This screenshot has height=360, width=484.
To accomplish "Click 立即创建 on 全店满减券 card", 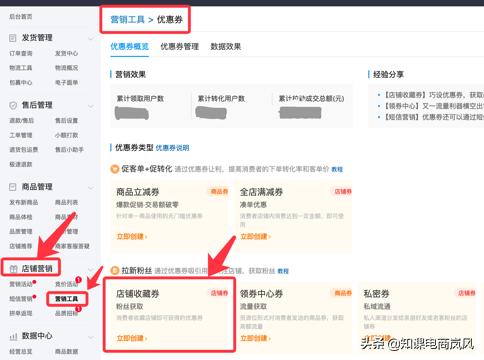I will (255, 237).
